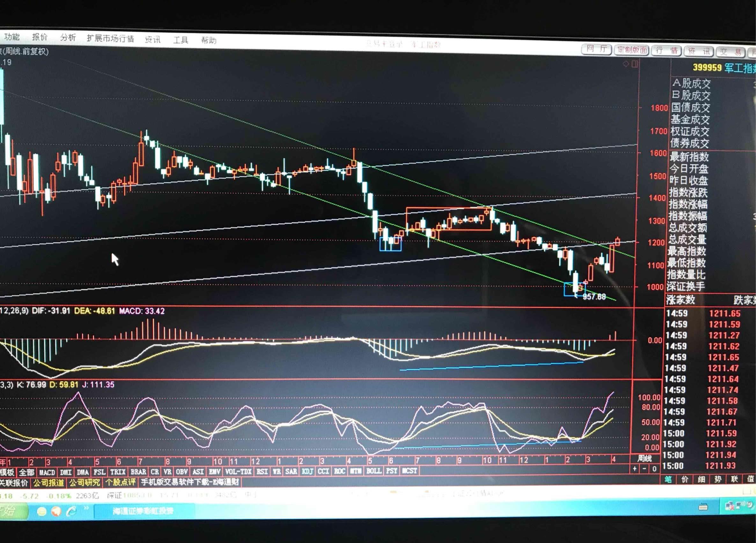This screenshot has width=756, height=543.
Task: Click the wireless network tray icon
Action: pos(741,505)
